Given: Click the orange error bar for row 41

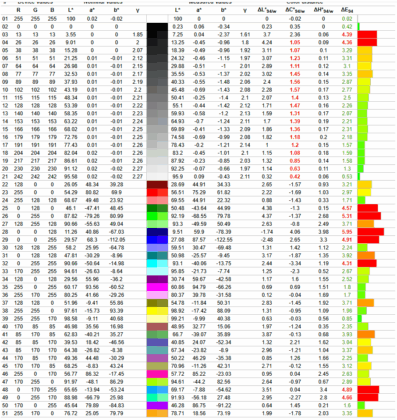Looking at the screenshot, I should pyautogui.click(x=366, y=334).
